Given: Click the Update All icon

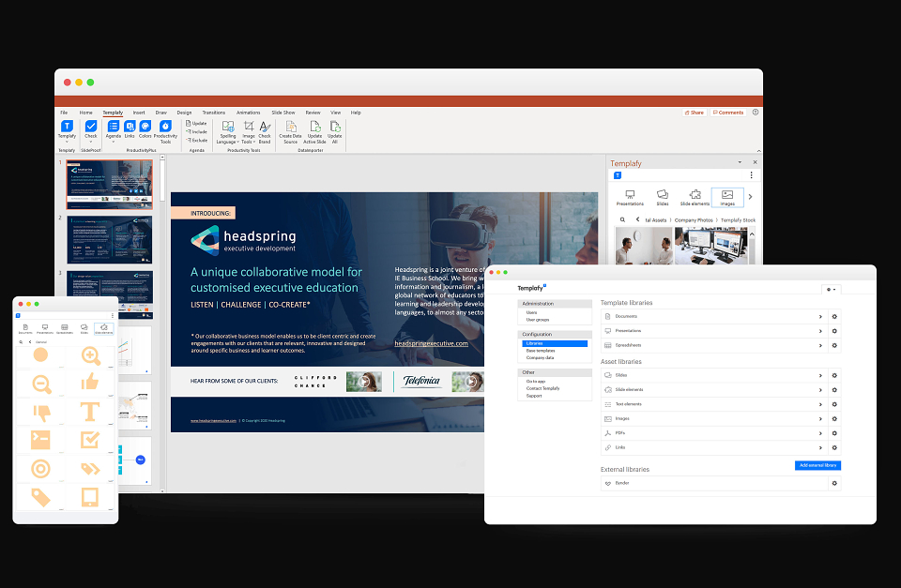Looking at the screenshot, I should pyautogui.click(x=335, y=132).
